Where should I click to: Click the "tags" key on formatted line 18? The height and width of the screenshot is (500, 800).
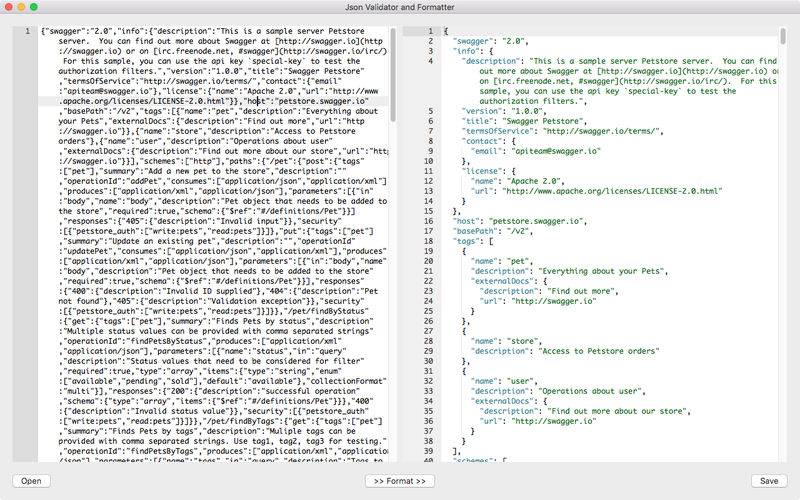pyautogui.click(x=467, y=241)
